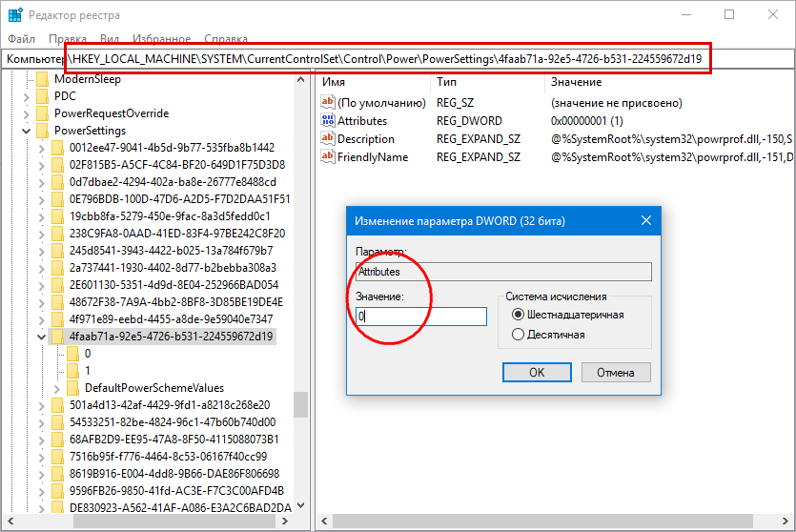Viewport: 796px width, 532px height.
Task: Select the FriendlyName string value icon
Action: 328,157
